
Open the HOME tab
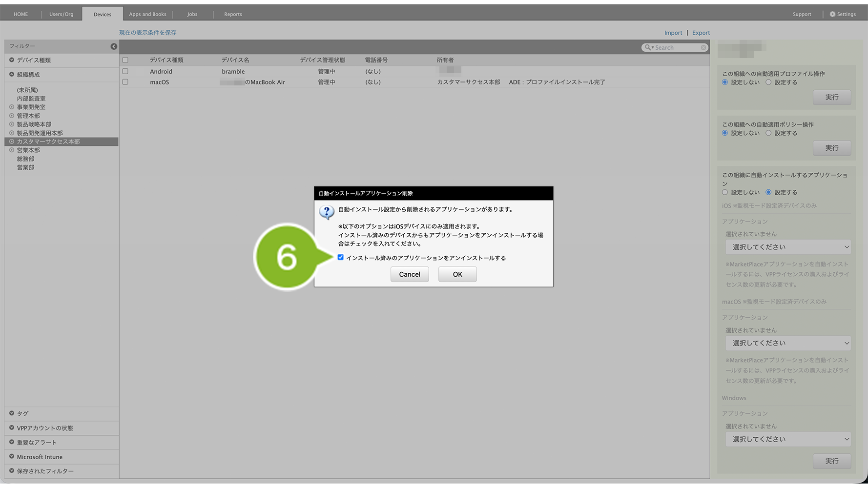21,14
